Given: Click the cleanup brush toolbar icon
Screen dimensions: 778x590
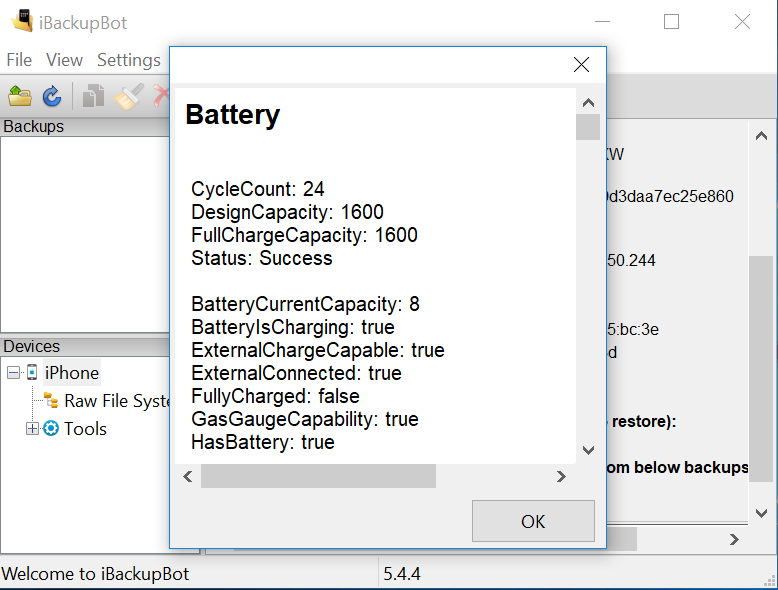Looking at the screenshot, I should click(x=129, y=96).
